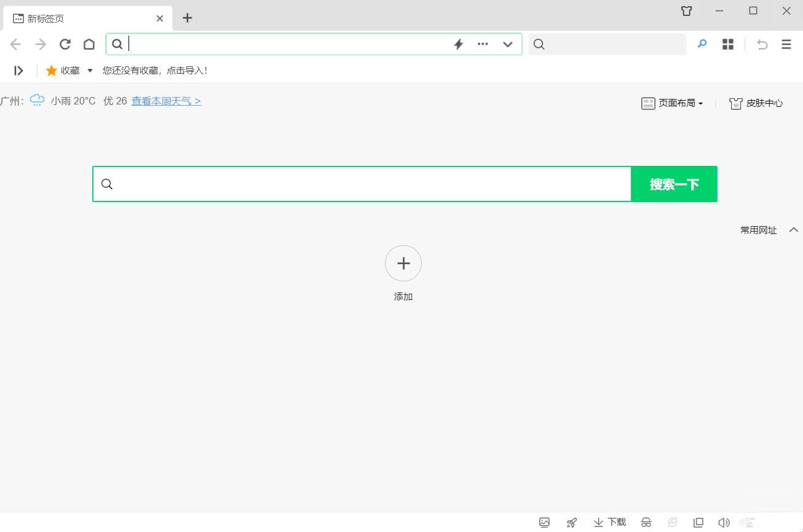Expand the address bar suggestions chevron
Viewport: 803px width, 532px height.
tap(508, 44)
